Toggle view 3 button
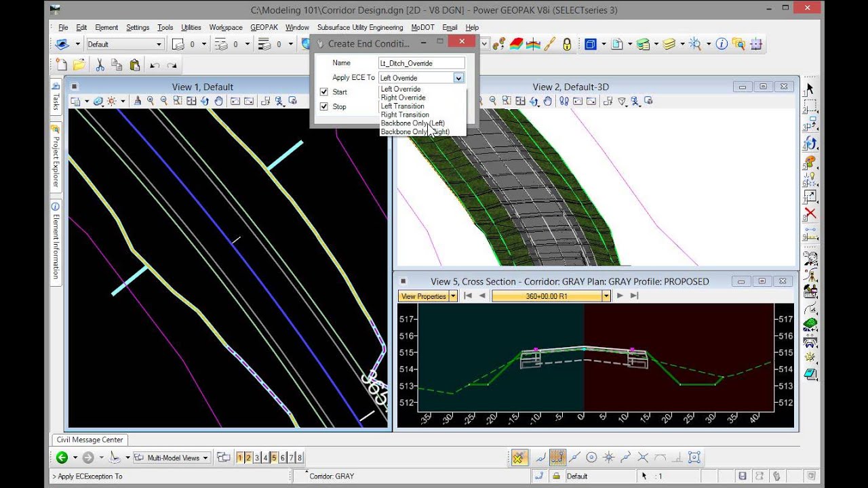The height and width of the screenshot is (488, 868). pos(257,457)
